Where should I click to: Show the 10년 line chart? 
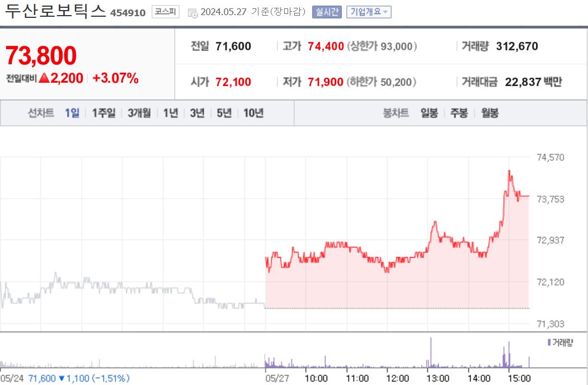point(253,113)
